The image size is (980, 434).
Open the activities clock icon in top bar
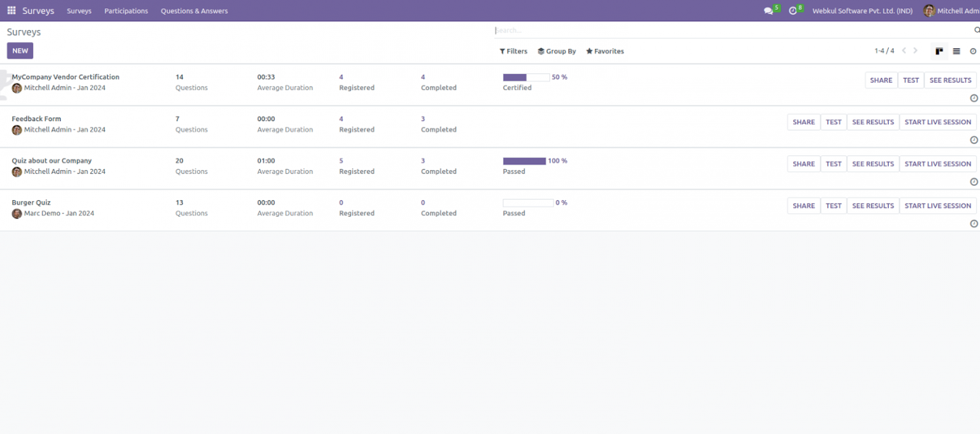[x=791, y=10]
